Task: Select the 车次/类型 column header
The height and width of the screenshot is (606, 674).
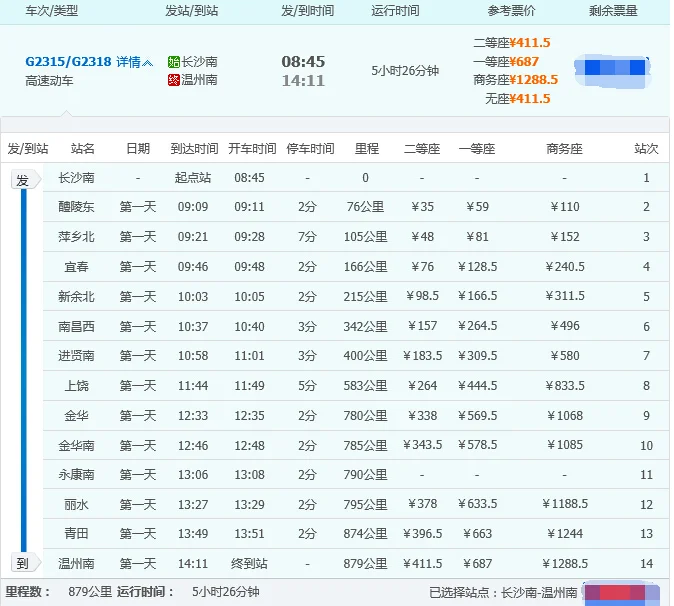Action: point(52,11)
